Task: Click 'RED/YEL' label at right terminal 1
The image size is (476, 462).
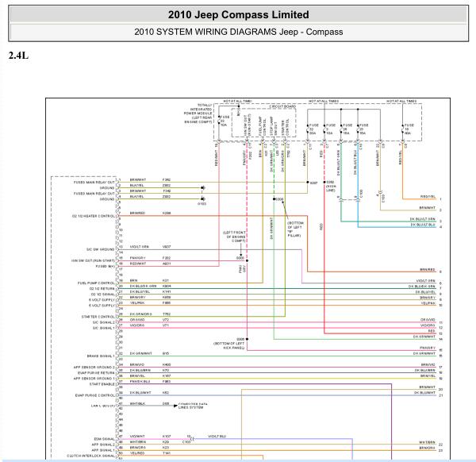Action: (428, 197)
